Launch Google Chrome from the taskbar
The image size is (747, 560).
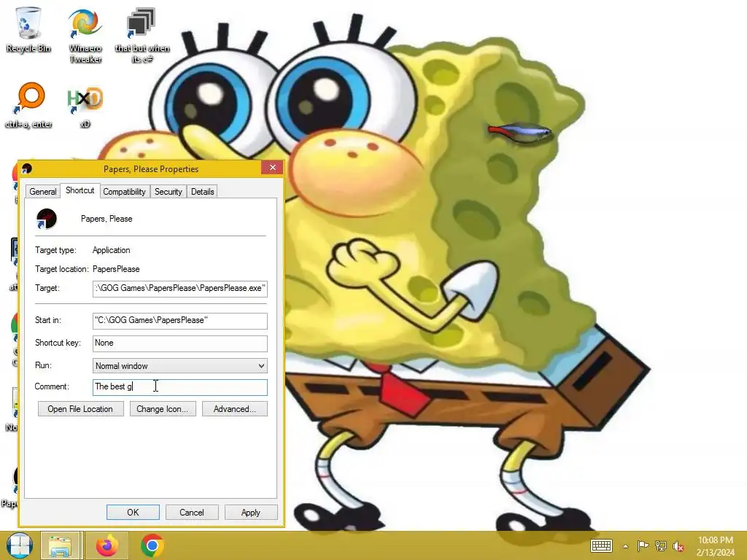coord(152,545)
